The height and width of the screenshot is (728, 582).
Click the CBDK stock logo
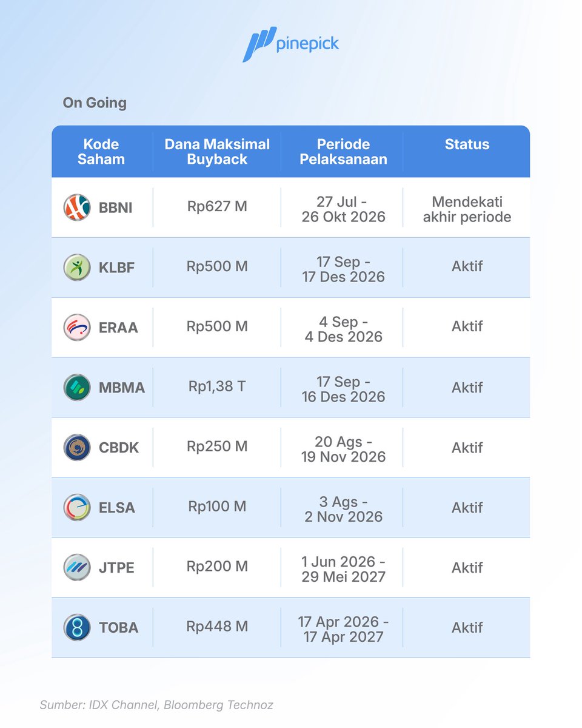click(77, 448)
